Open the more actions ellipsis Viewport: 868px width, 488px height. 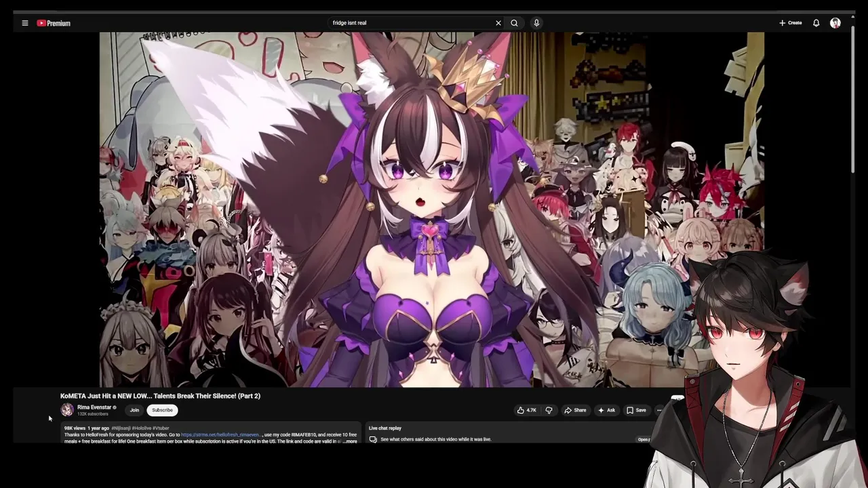(659, 410)
